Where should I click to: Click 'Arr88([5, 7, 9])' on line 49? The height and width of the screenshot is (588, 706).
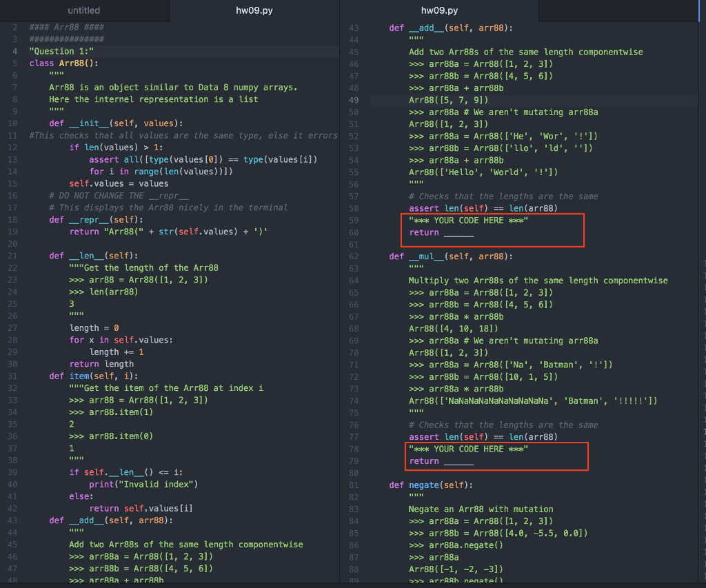point(448,100)
